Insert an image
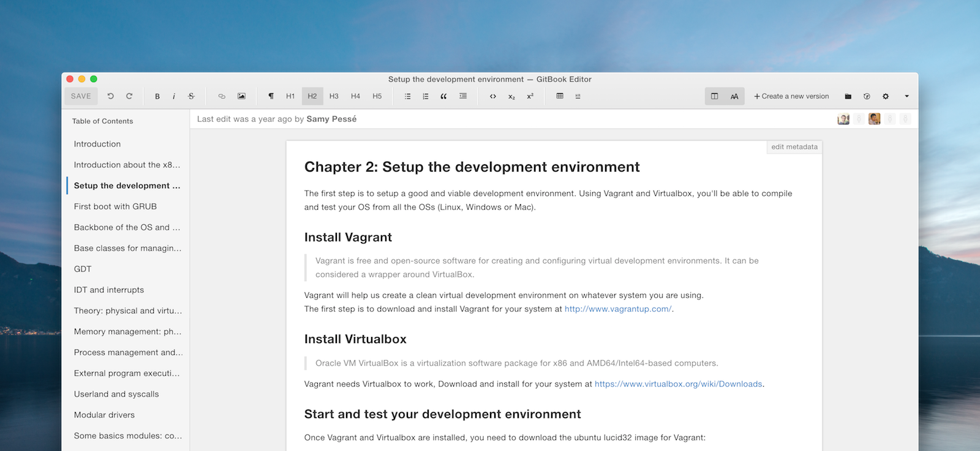The width and height of the screenshot is (980, 451). click(x=241, y=96)
